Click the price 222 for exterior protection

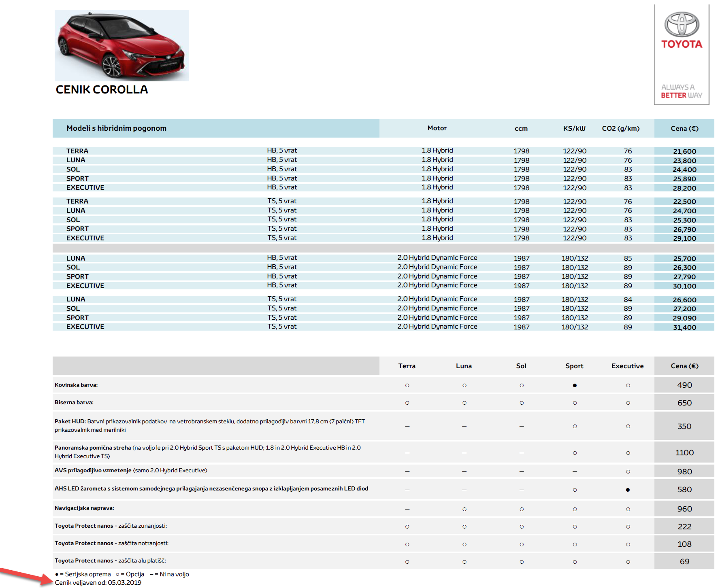(684, 526)
